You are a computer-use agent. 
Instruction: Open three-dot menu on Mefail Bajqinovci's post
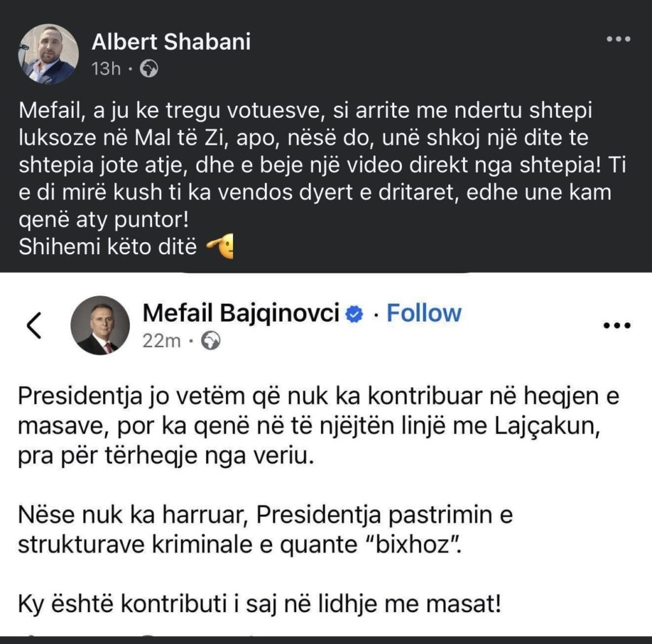pos(616,326)
